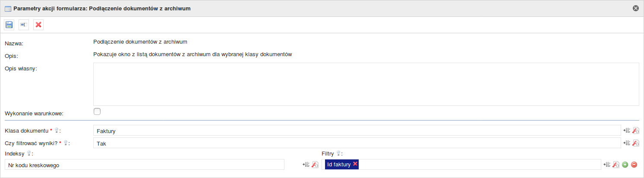Open the Klasa dokumentu Faktury combo field
This screenshot has height=178, width=644.
click(357, 131)
